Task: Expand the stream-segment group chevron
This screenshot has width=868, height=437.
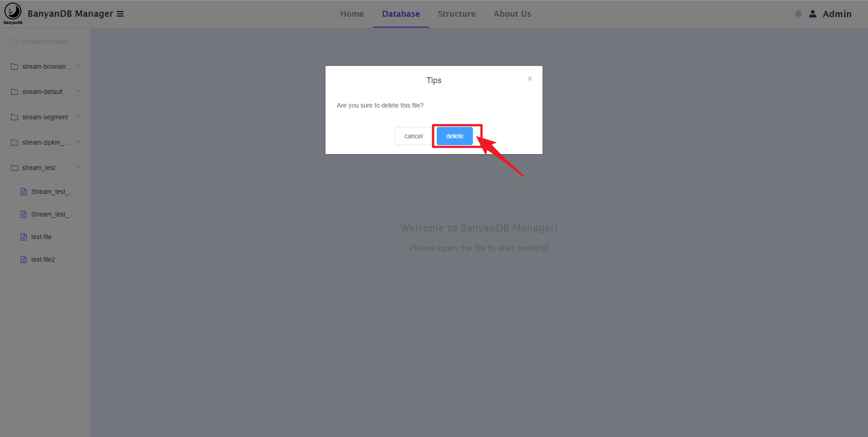Action: pyautogui.click(x=79, y=116)
